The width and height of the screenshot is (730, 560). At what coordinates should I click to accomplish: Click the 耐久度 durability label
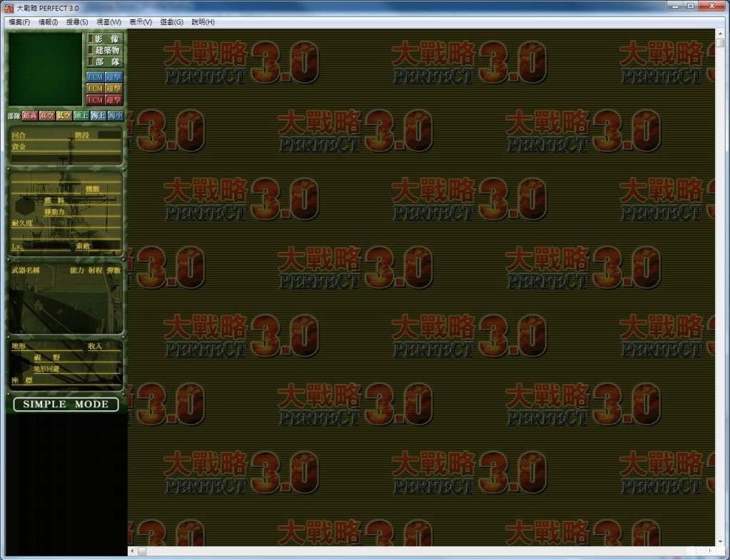[22, 223]
